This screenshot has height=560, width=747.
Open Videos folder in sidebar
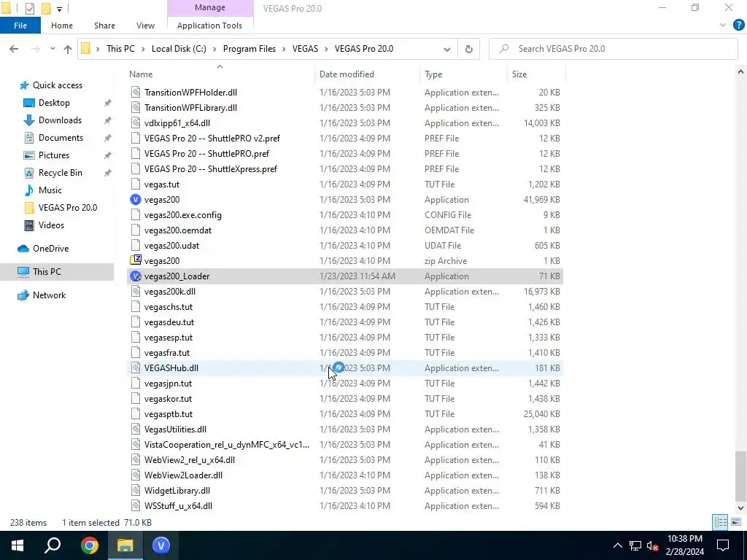point(51,225)
